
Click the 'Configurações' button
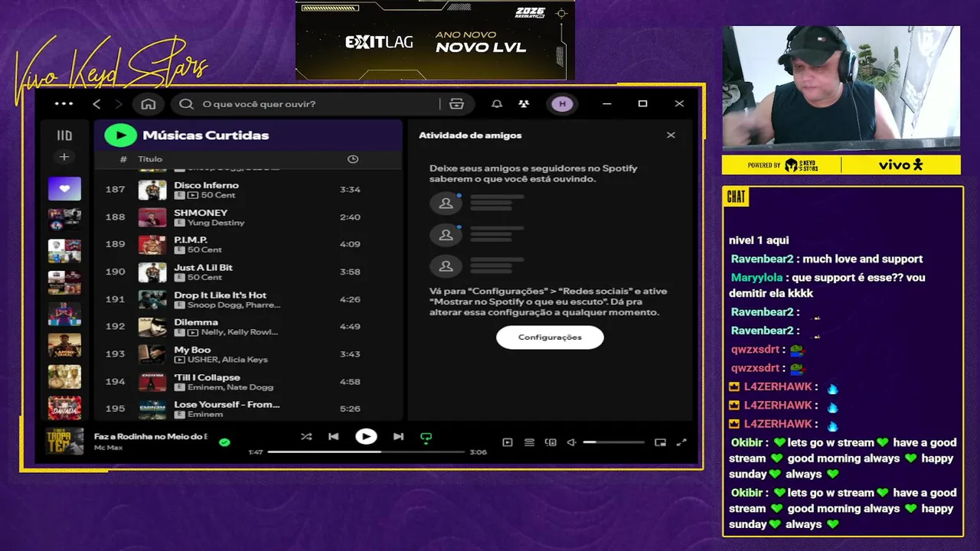coord(550,337)
